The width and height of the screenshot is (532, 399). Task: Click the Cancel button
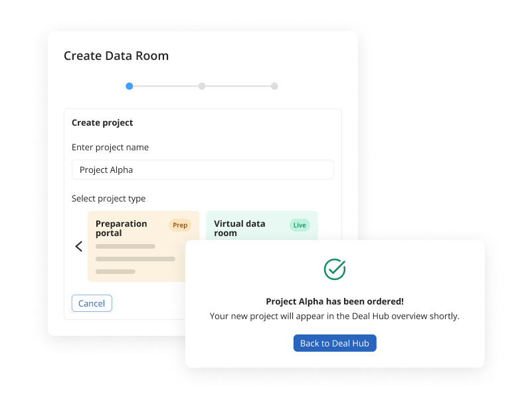[x=92, y=303]
